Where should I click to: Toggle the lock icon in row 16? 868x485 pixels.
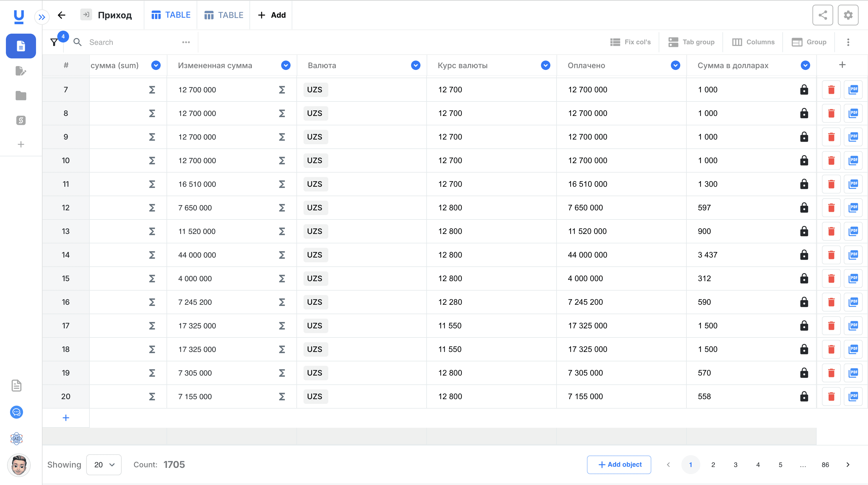click(x=804, y=302)
